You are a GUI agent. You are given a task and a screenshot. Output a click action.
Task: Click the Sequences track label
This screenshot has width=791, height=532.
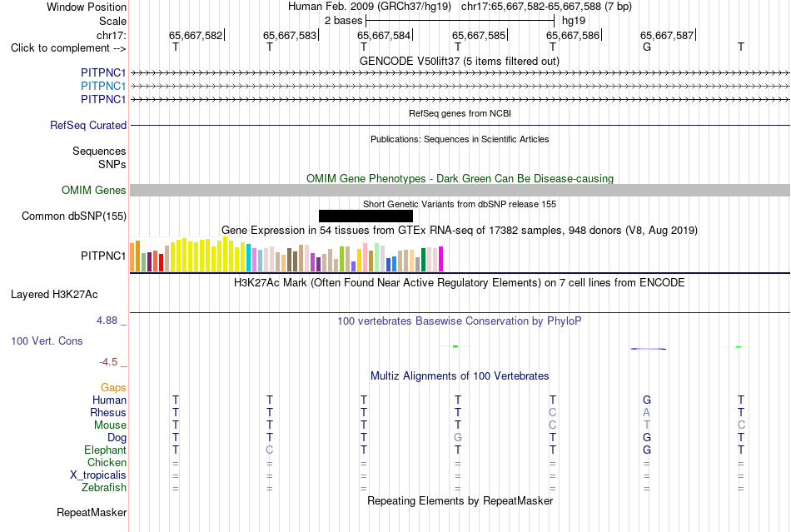coord(99,152)
